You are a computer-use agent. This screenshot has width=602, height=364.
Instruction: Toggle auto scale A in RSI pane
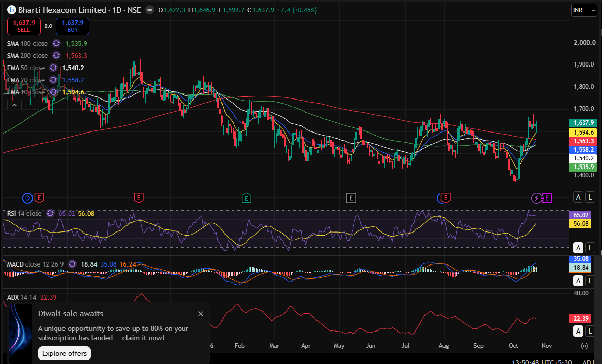(578, 248)
